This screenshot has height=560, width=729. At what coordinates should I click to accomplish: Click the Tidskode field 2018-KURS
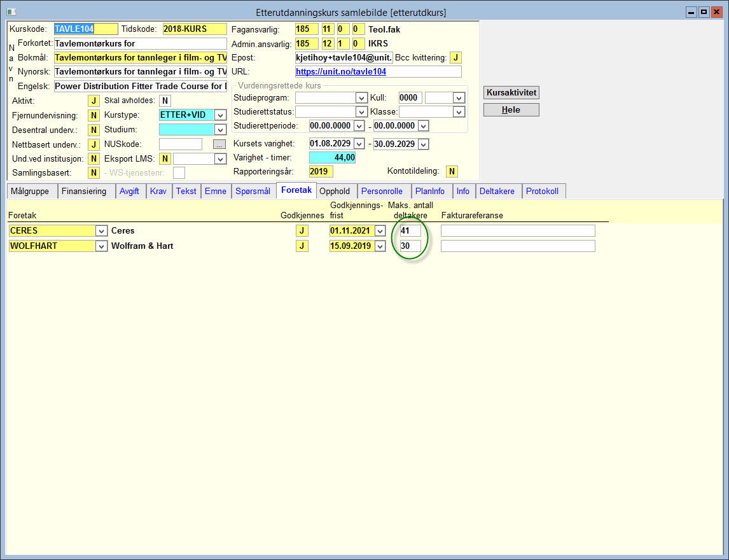point(195,29)
